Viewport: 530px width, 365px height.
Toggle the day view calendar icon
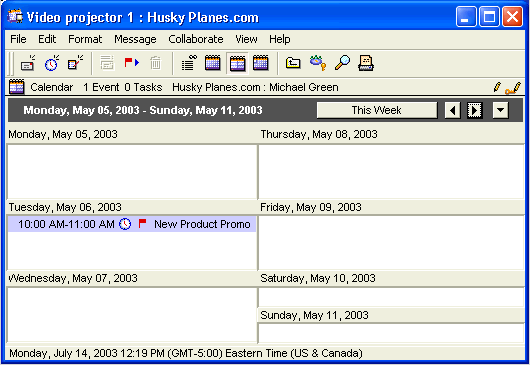click(x=213, y=63)
